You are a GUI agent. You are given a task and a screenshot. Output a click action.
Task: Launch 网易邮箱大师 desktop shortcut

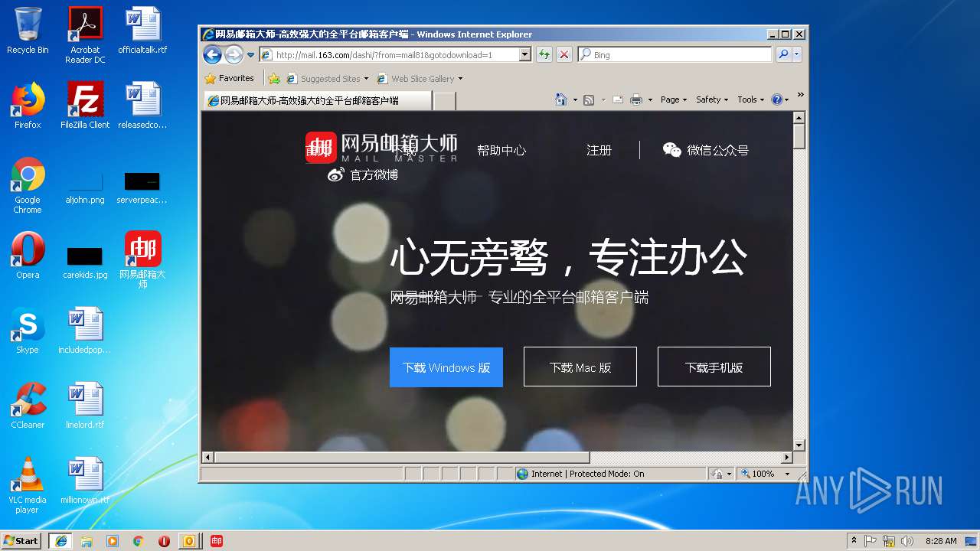pos(142,260)
